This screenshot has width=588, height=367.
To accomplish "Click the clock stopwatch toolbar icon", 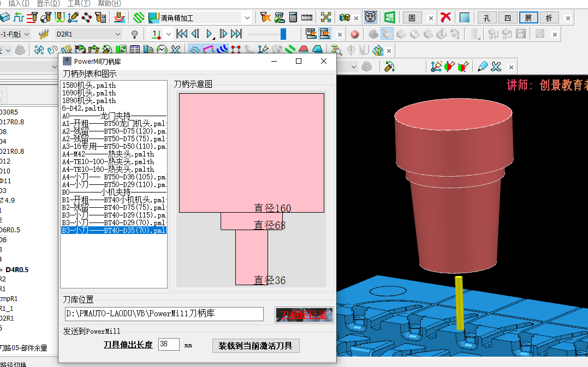I will [x=162, y=50].
